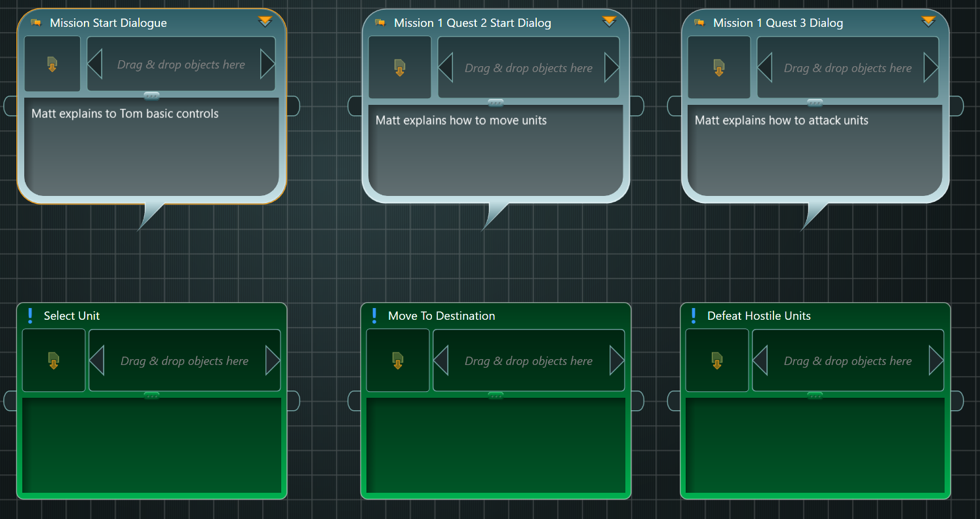Click the output connector of Defeat Hostile Units
This screenshot has width=980, height=519.
(x=956, y=400)
